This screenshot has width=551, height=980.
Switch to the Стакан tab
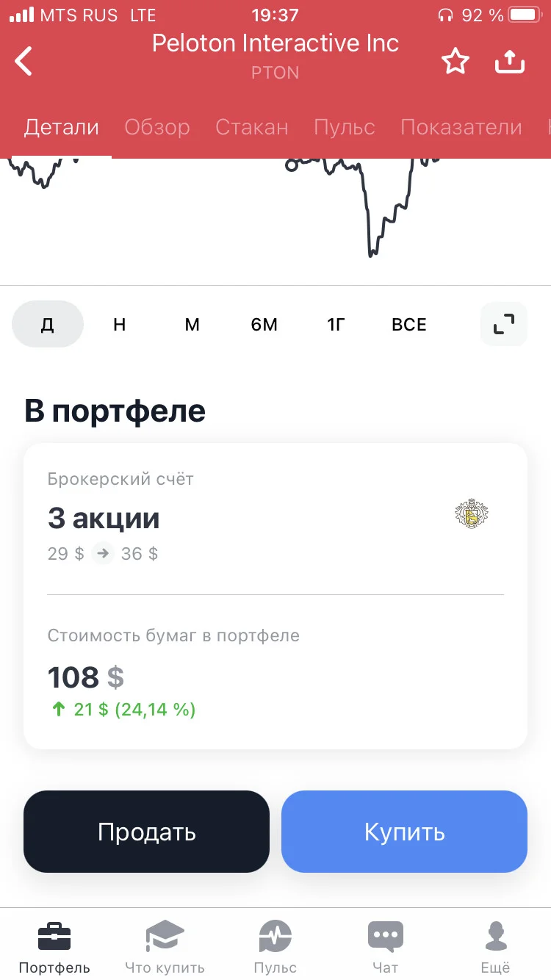point(252,127)
